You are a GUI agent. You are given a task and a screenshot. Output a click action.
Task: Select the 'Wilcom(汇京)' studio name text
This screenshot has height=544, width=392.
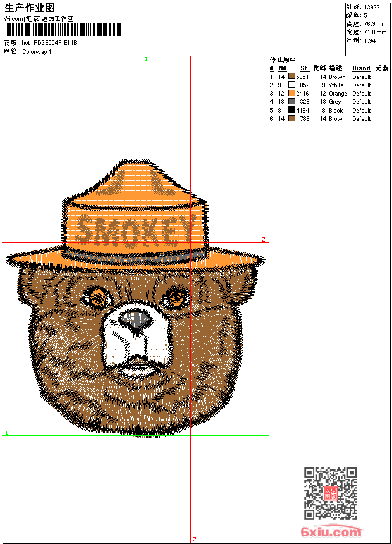point(22,19)
